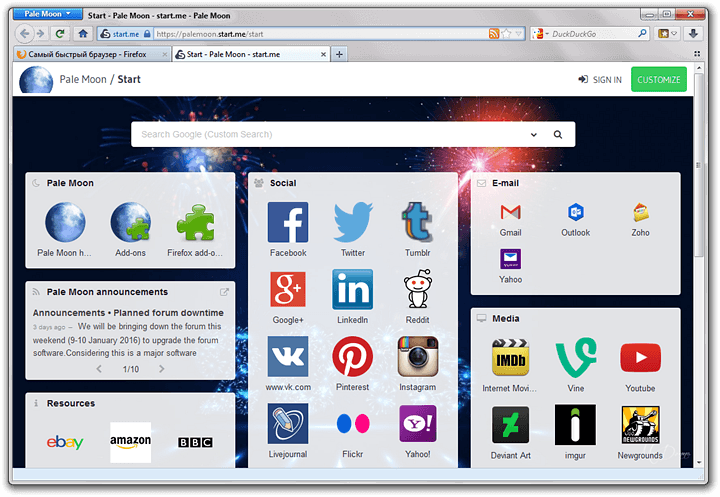Open the Vine icon
The height and width of the screenshot is (497, 720).
pos(576,358)
